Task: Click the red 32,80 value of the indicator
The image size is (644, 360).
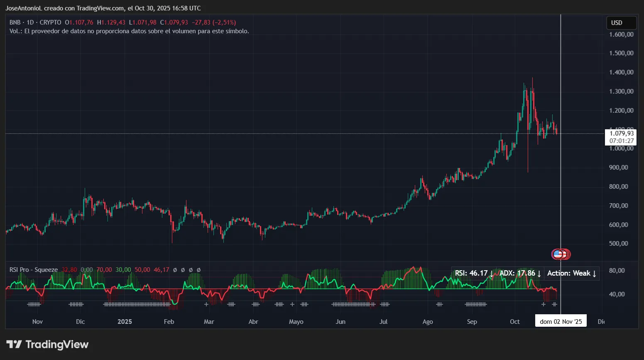Action: pos(69,269)
